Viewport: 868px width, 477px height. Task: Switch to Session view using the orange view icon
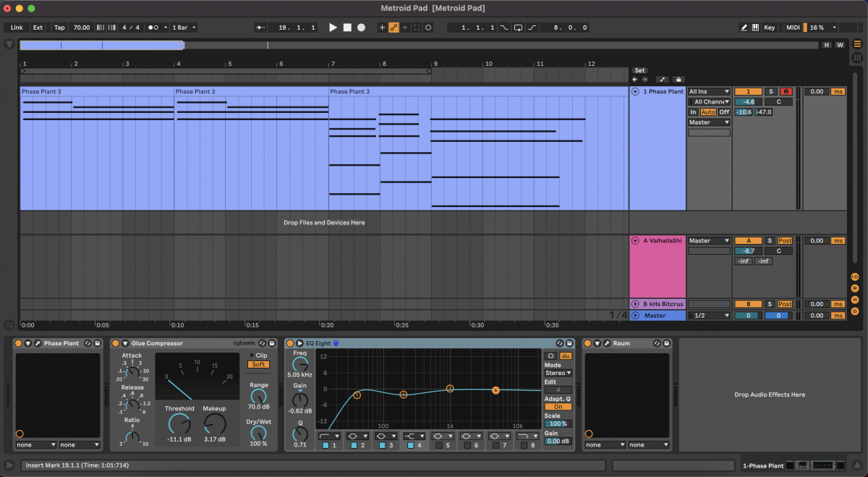(857, 44)
